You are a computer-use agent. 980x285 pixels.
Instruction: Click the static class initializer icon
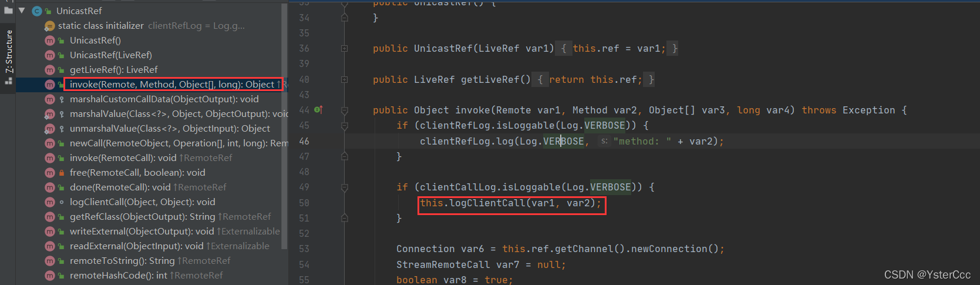(x=50, y=26)
